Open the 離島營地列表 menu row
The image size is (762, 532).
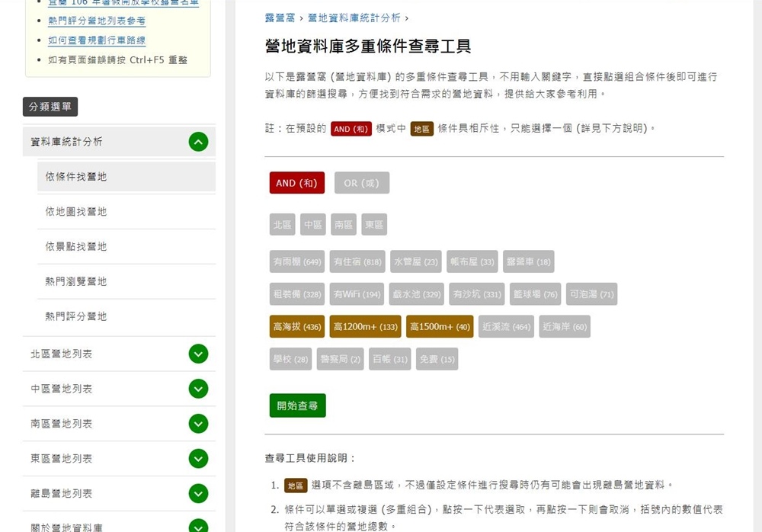tap(119, 494)
